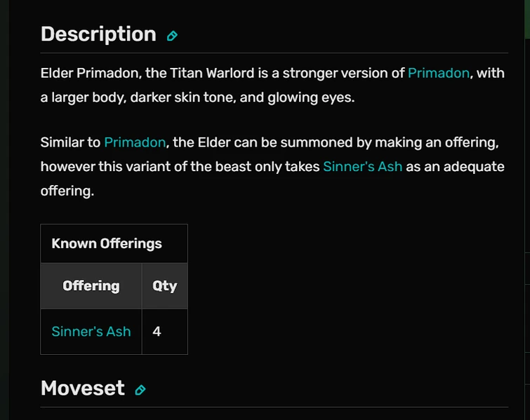Follow the Sinner's Ash link in paragraph

pos(362,166)
